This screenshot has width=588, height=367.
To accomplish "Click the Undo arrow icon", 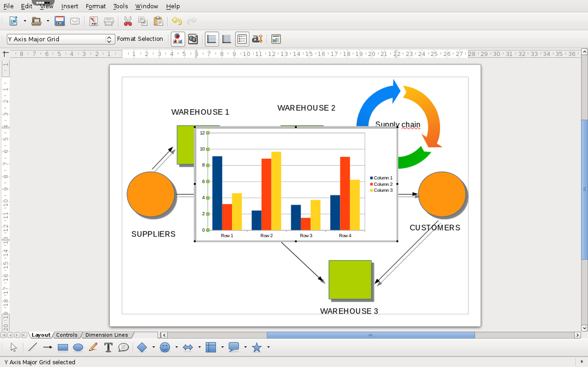I will [x=177, y=21].
